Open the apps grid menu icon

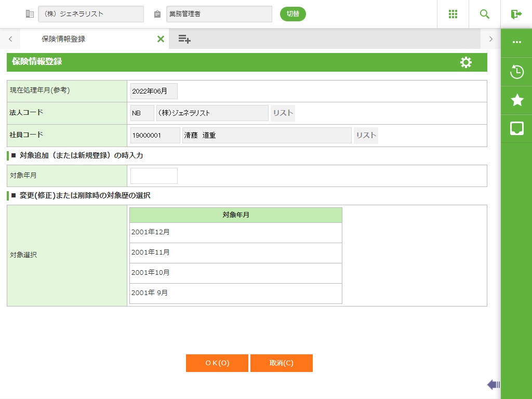[x=453, y=14]
